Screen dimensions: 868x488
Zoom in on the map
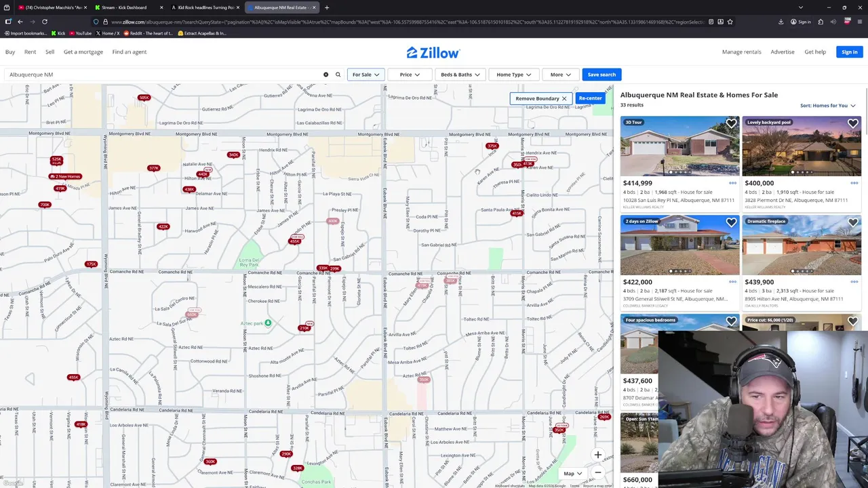(597, 455)
